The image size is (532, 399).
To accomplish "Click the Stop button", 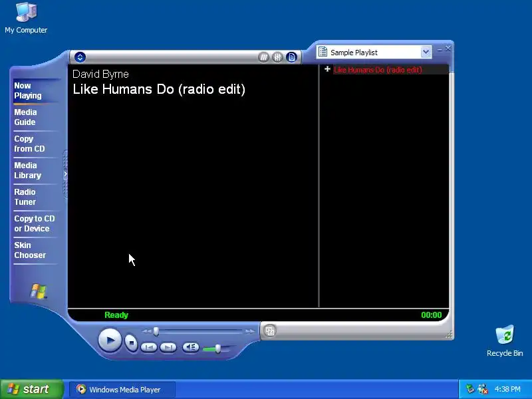I will click(131, 342).
